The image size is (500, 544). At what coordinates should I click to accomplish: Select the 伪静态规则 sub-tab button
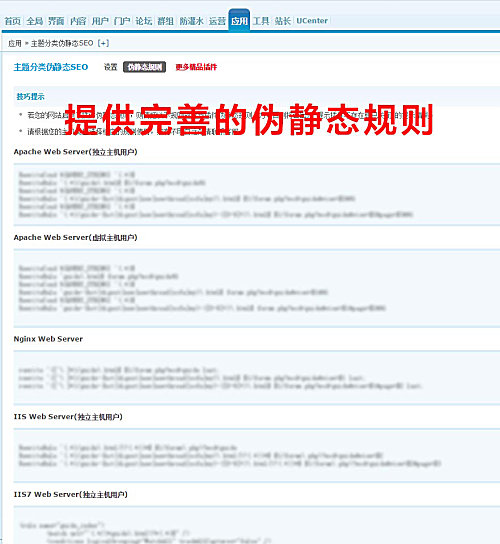tap(144, 67)
